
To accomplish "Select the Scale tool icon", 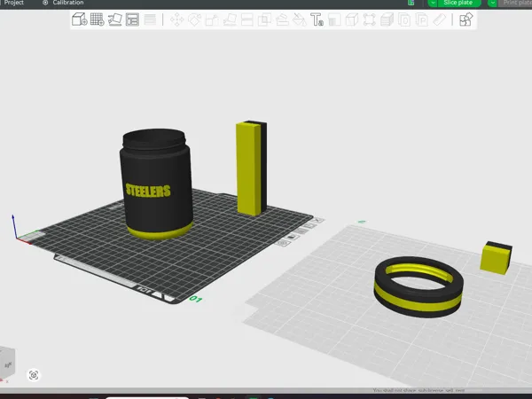I will click(212, 20).
